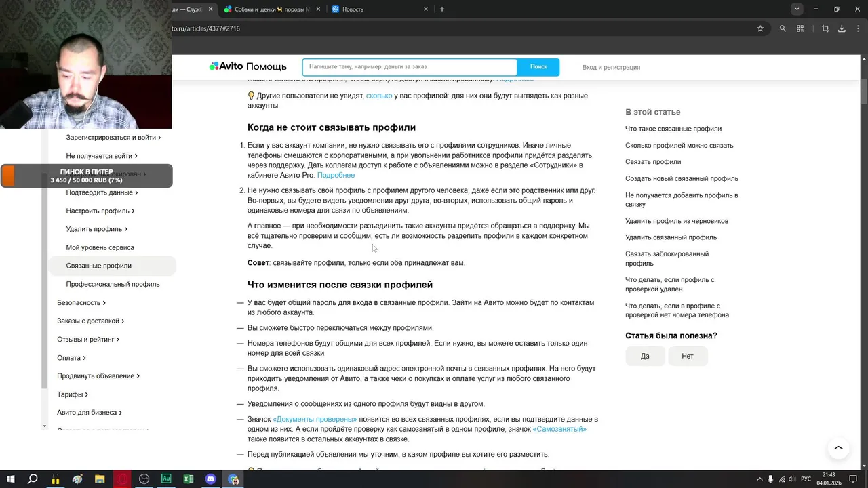Open Windows taskbar search
This screenshot has width=868, height=488.
click(x=33, y=479)
